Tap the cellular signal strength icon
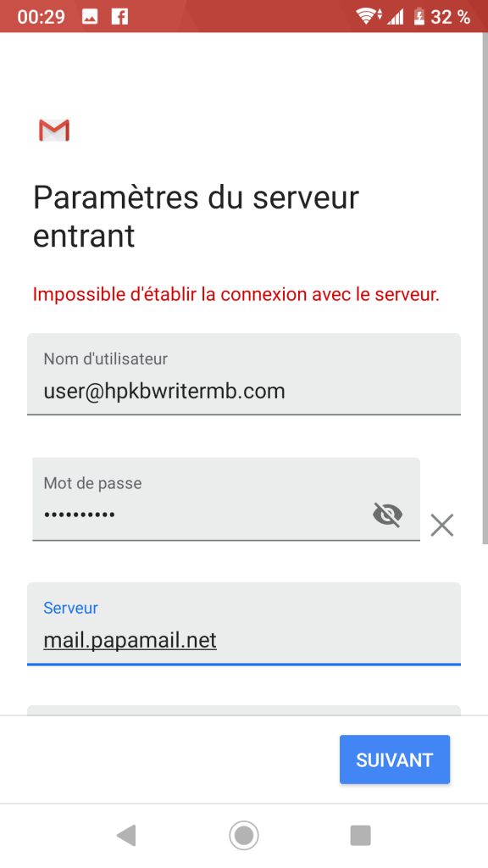The height and width of the screenshot is (868, 488). 395,17
